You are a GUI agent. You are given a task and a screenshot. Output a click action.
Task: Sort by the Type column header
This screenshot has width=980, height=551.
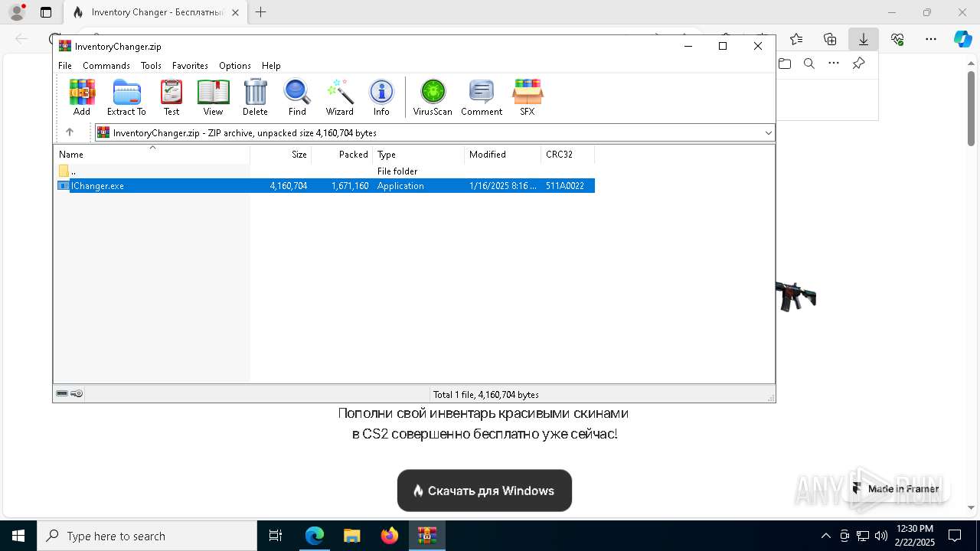(x=418, y=155)
